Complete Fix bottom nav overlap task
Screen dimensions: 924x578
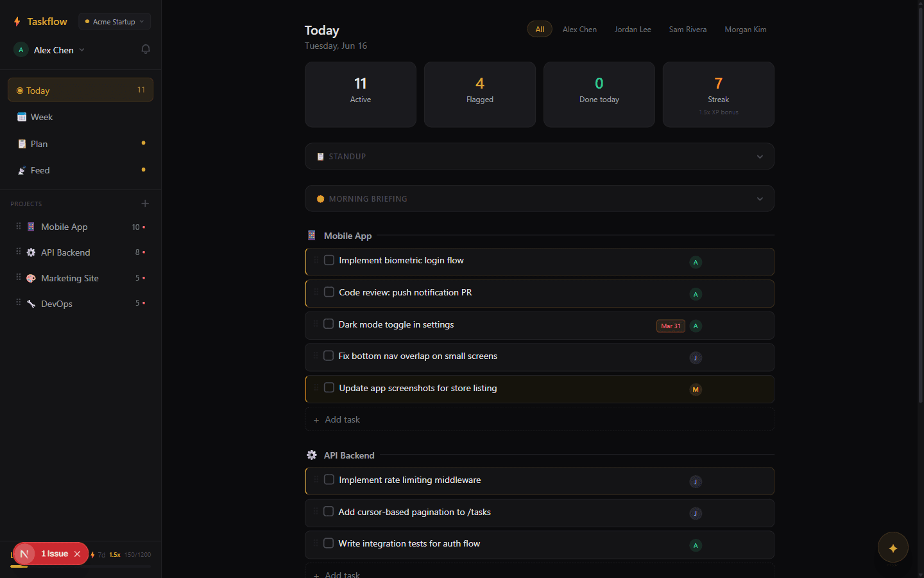tap(329, 356)
